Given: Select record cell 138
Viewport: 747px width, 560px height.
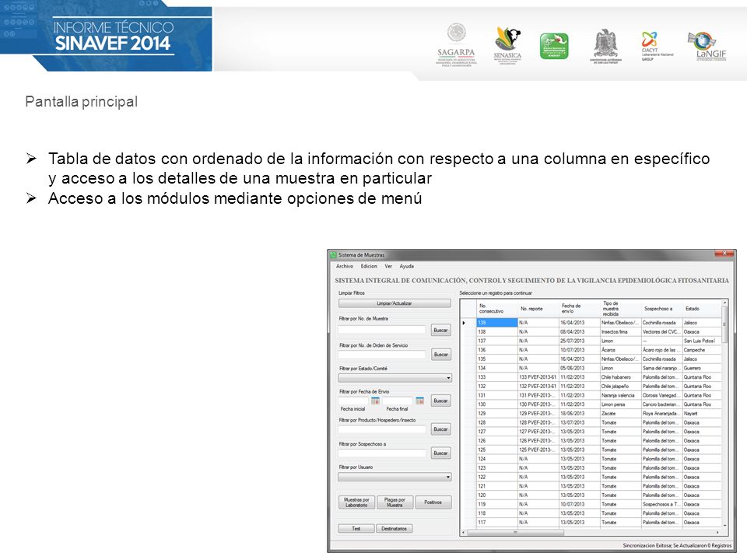Looking at the screenshot, I should [497, 332].
